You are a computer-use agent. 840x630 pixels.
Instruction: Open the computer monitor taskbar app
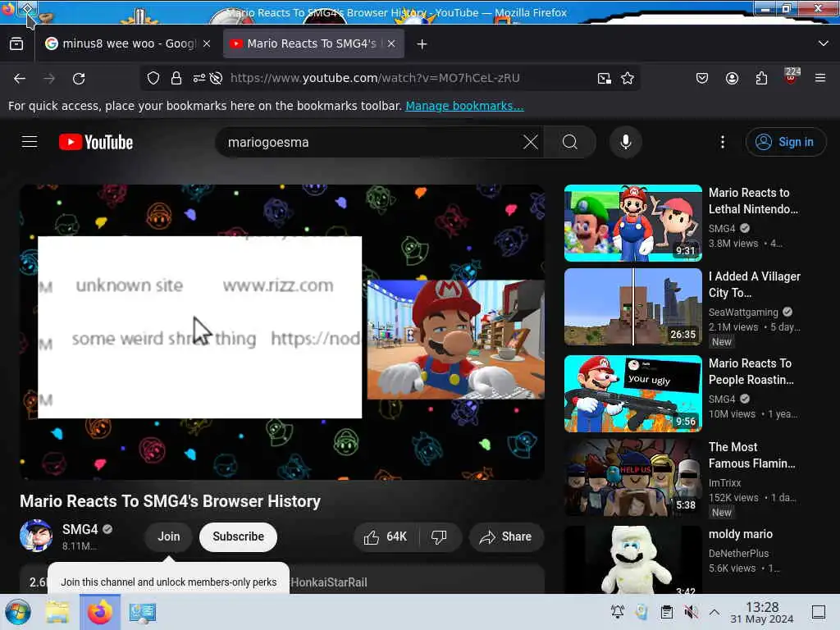click(143, 612)
